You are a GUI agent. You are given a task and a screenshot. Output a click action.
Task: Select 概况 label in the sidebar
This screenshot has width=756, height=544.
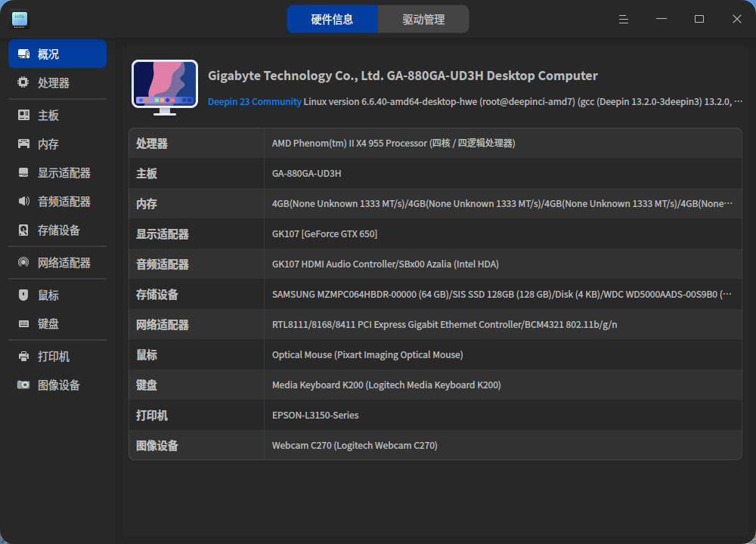pos(48,54)
